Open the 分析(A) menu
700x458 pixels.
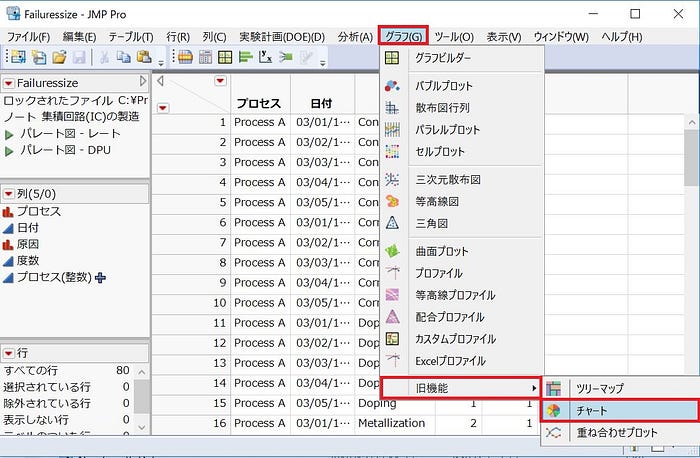pyautogui.click(x=355, y=37)
